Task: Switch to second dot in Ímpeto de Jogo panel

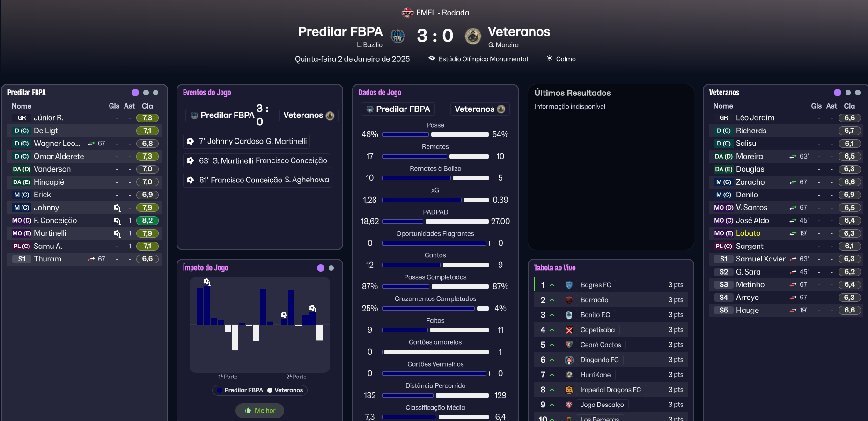Action: pyautogui.click(x=331, y=268)
